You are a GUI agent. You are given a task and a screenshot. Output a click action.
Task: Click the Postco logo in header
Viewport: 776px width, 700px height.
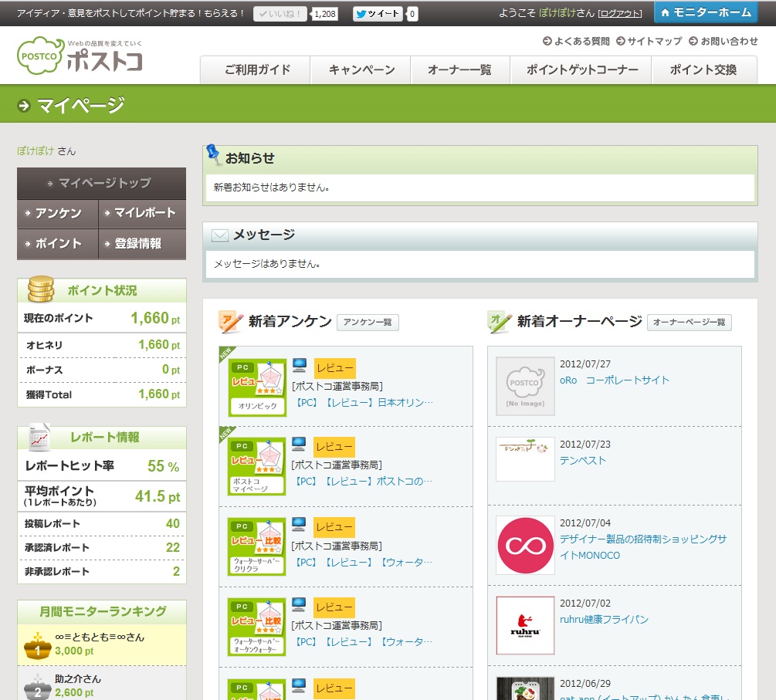[x=80, y=56]
